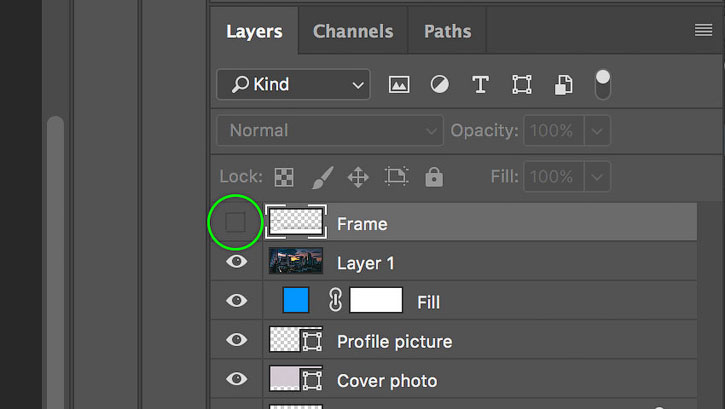The height and width of the screenshot is (409, 725).
Task: Prevent artboard auto-nesting lock icon
Action: coord(396,177)
